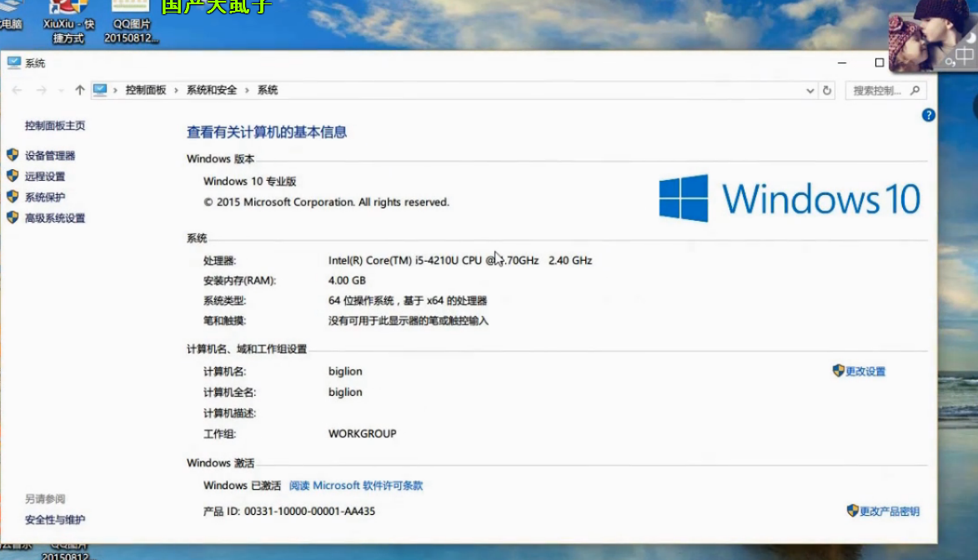Click the system window title bar icon
Screen dimensions: 978x560
[x=14, y=63]
